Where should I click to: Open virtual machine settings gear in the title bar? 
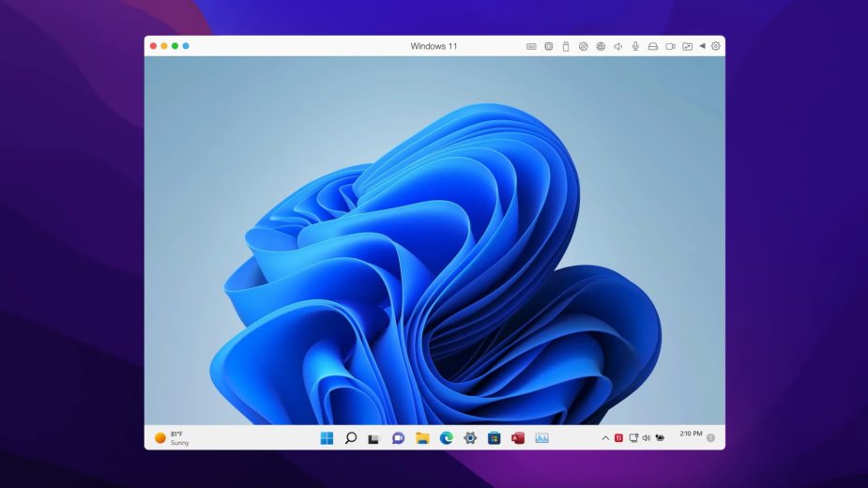tap(715, 46)
